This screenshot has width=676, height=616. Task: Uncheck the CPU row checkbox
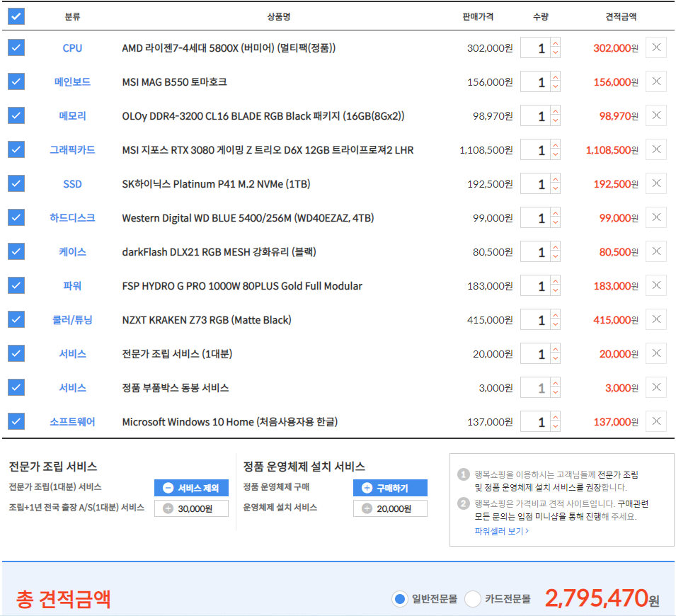click(x=16, y=47)
